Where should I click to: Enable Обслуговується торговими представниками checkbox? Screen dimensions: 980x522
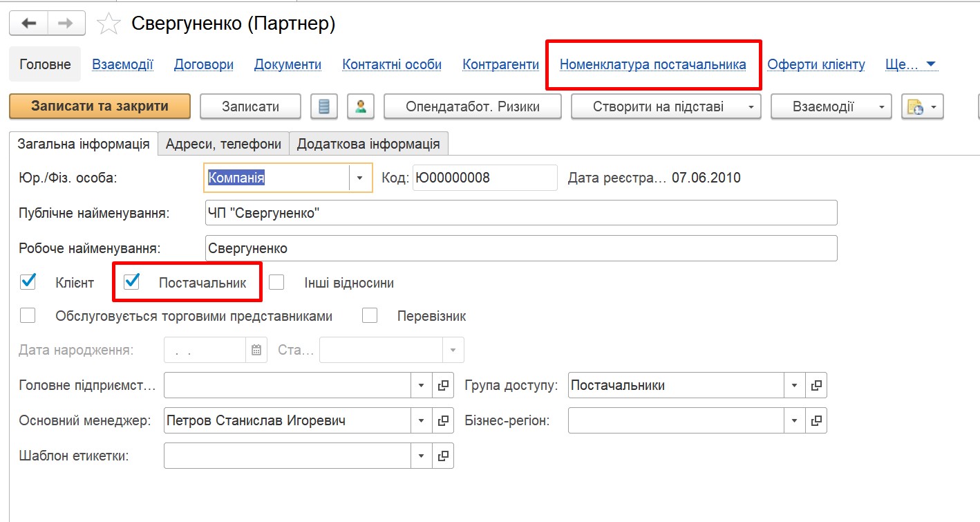pos(28,316)
